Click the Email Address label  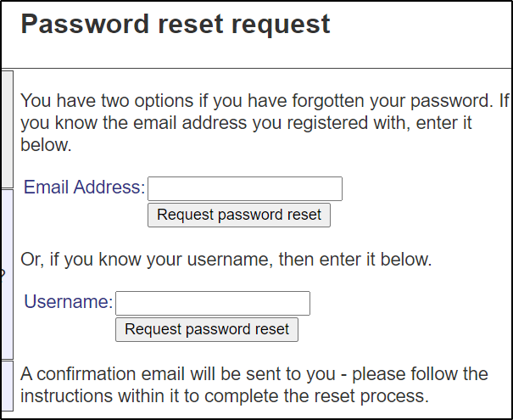[84, 188]
